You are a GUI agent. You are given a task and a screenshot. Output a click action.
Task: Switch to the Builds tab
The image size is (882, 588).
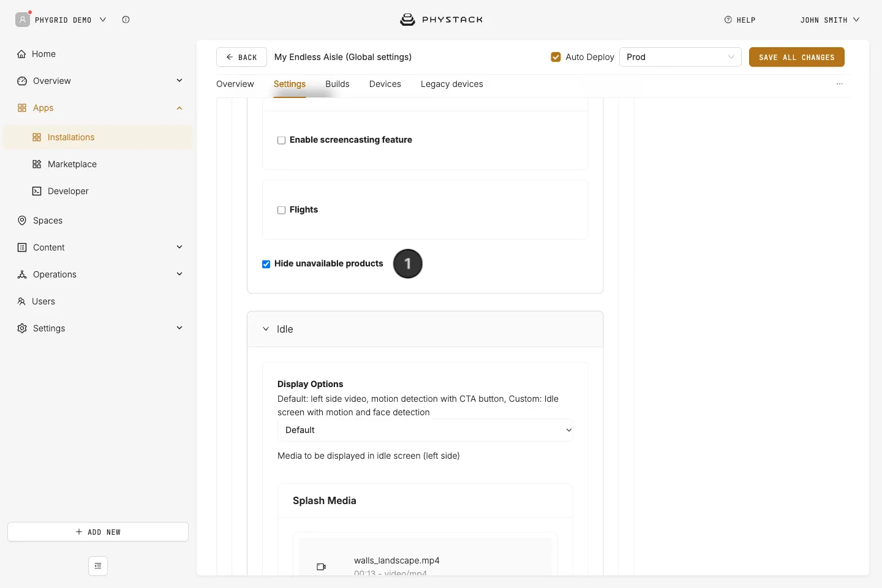[337, 84]
